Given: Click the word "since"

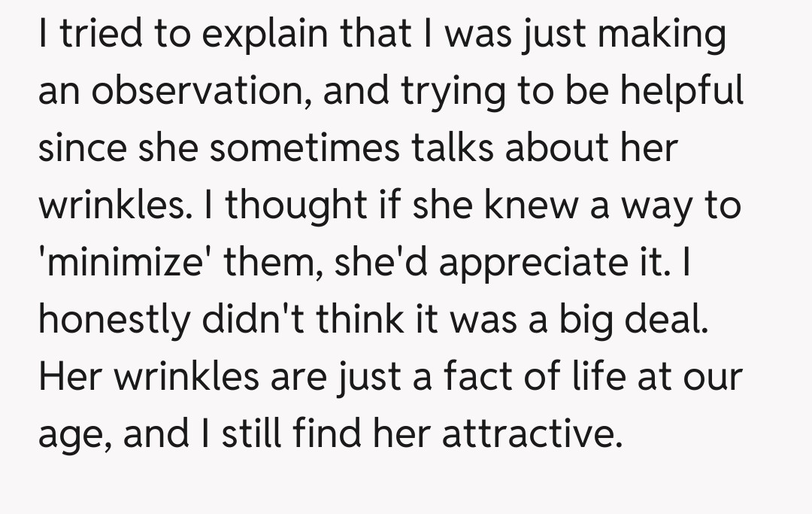Looking at the screenshot, I should coord(82,148).
